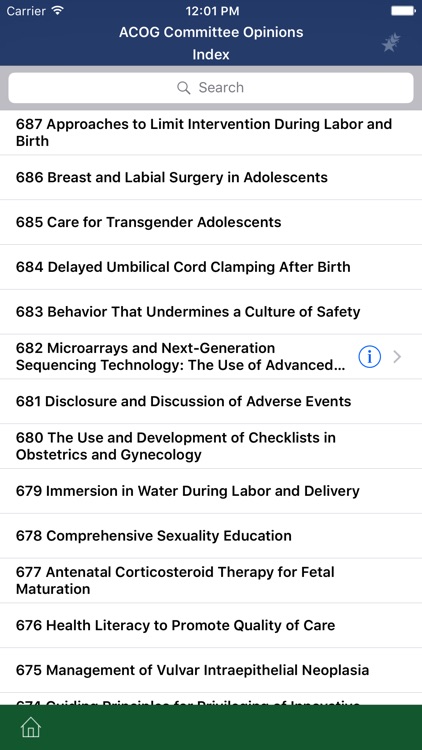
Task: Choose 680 Use and Development of Checklists
Action: click(x=211, y=446)
